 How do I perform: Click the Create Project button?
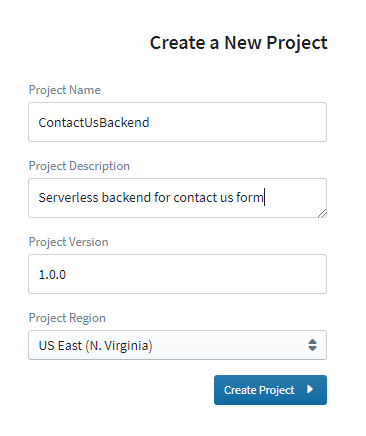point(270,390)
